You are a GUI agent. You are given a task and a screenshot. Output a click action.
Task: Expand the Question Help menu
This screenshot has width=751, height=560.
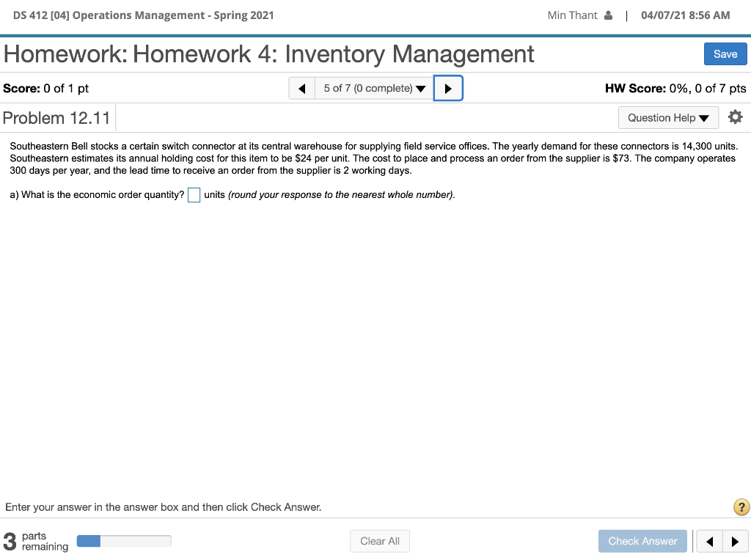664,117
